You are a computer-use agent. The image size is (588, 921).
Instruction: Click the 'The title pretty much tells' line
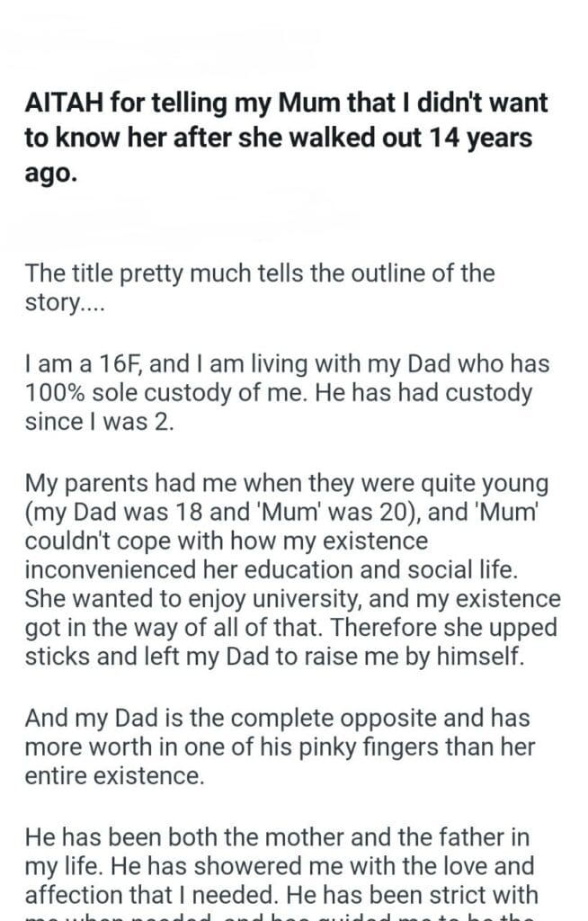point(260,274)
